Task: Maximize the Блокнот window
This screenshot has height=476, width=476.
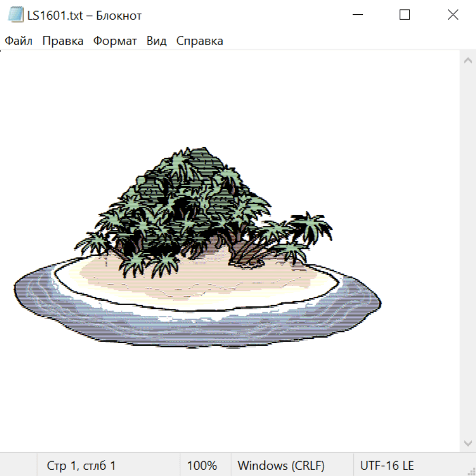Action: [x=405, y=15]
